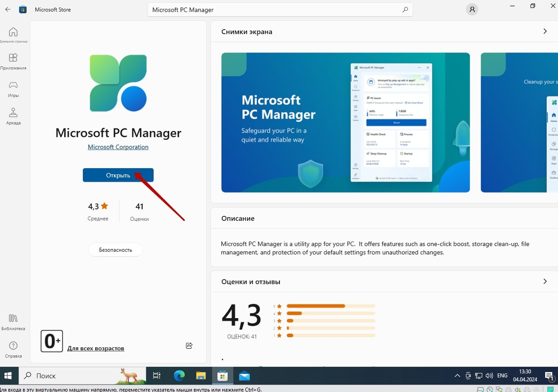Show hidden system tray icons
Image resolution: width=558 pixels, height=392 pixels.
457,375
